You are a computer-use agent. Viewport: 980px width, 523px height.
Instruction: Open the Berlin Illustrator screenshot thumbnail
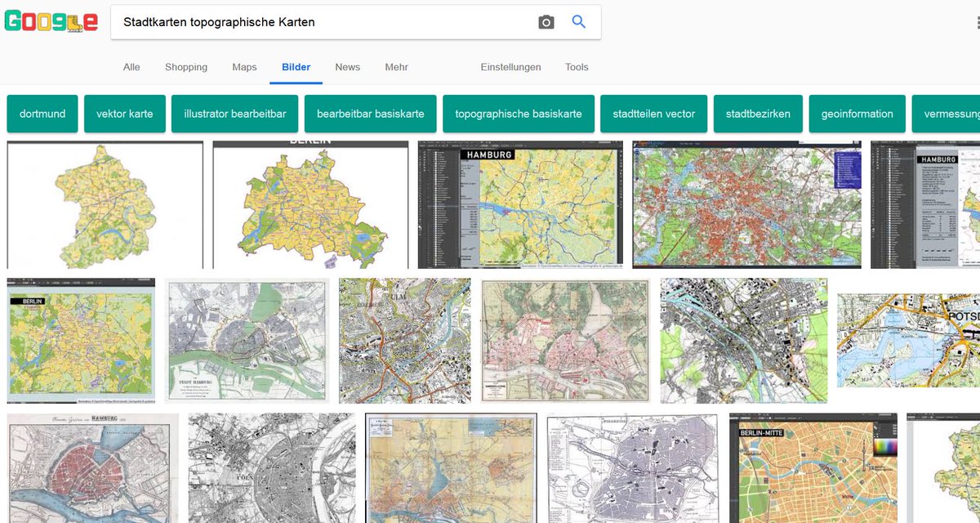(81, 341)
